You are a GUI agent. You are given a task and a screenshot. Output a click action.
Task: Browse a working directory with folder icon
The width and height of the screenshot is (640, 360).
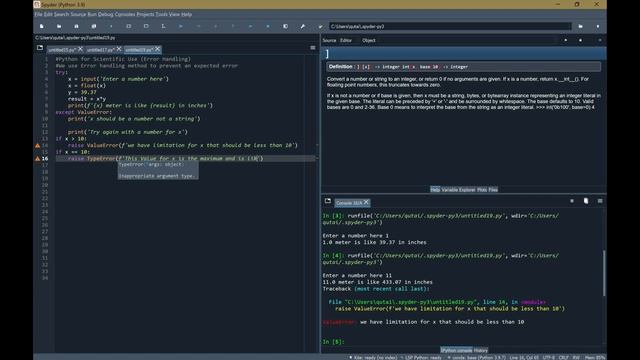[x=580, y=26]
